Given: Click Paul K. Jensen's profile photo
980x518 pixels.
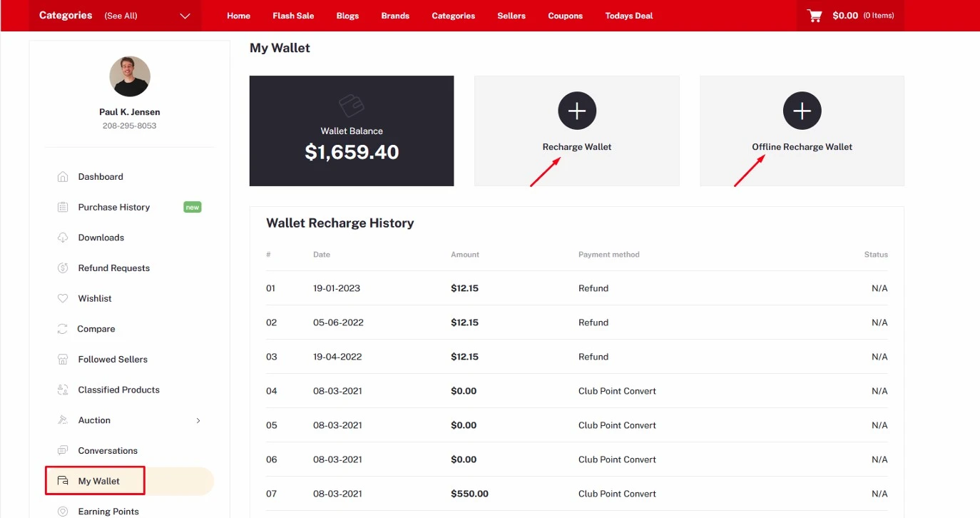Looking at the screenshot, I should tap(130, 76).
